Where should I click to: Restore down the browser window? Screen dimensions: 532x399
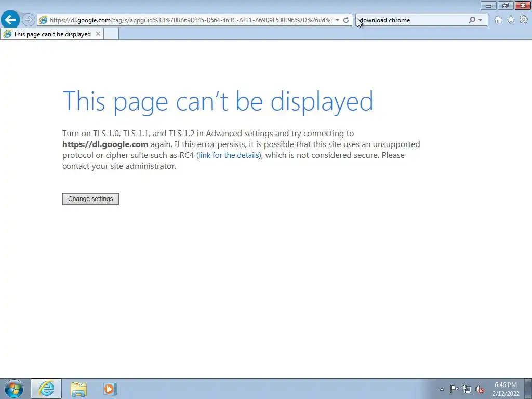(506, 5)
